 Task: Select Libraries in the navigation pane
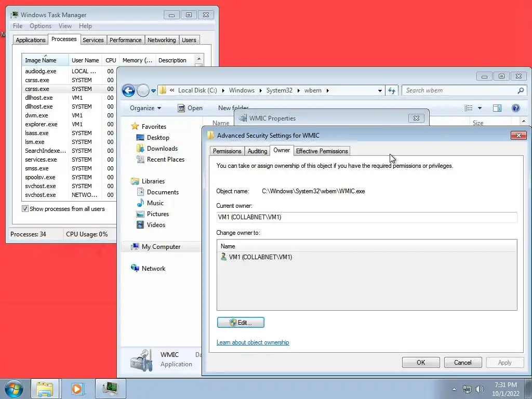click(153, 181)
